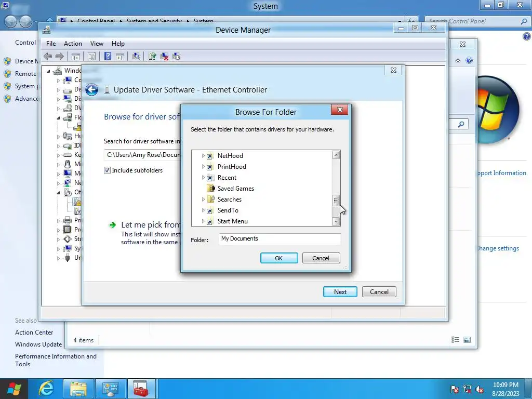Click driver search path text field
The height and width of the screenshot is (399, 532).
point(142,155)
